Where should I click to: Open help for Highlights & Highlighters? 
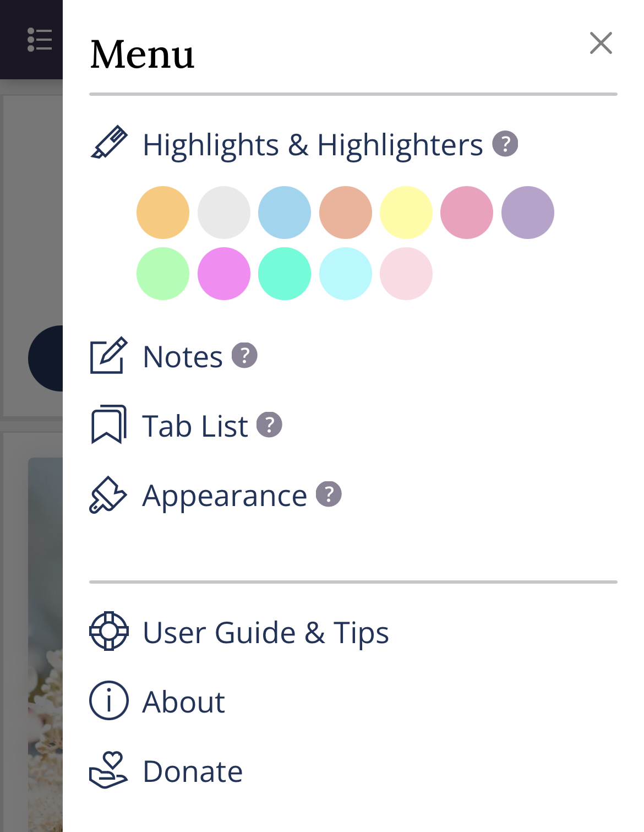(x=505, y=144)
